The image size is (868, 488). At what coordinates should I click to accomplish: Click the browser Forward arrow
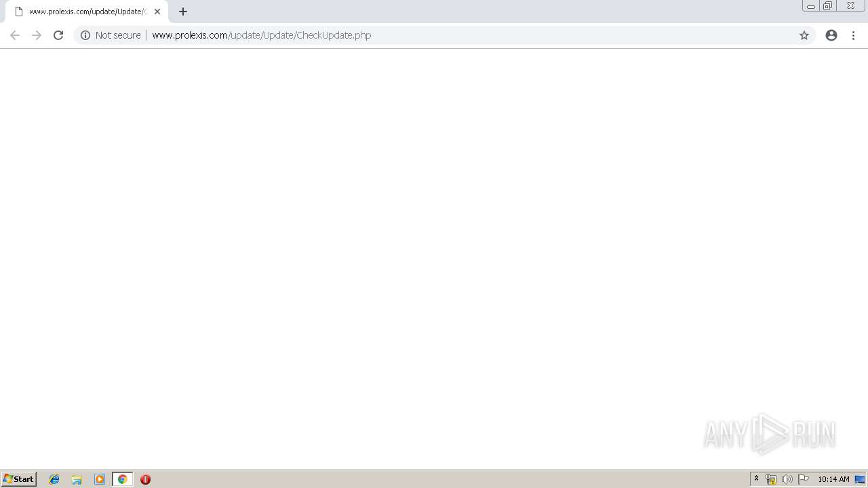(37, 35)
